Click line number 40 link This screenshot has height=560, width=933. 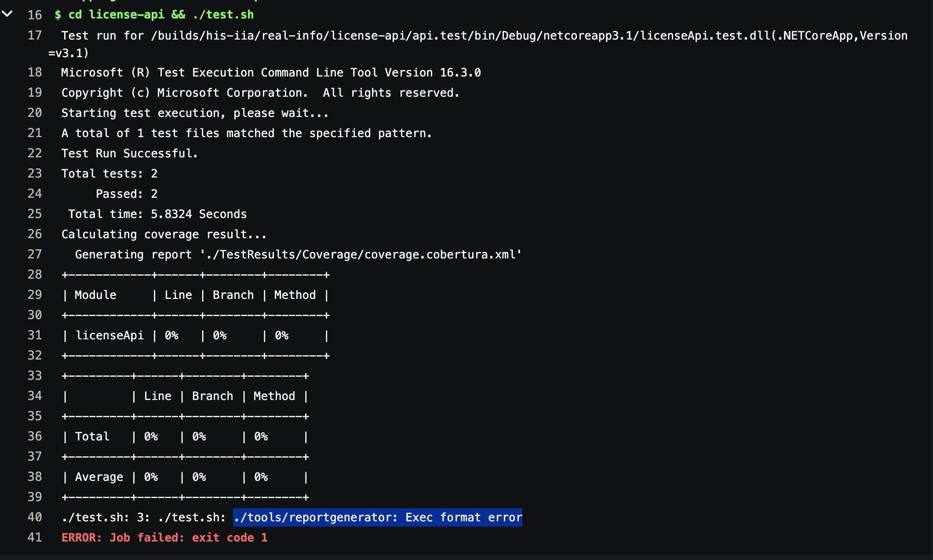pos(35,517)
